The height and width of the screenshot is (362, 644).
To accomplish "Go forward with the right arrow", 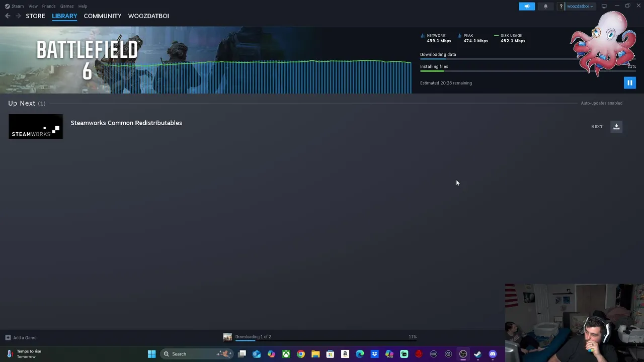I will (18, 16).
